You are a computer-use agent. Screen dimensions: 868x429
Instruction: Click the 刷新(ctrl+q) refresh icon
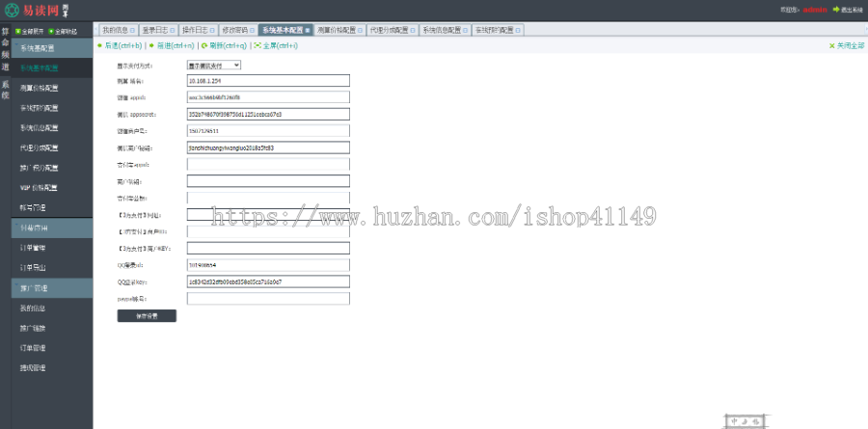point(204,46)
